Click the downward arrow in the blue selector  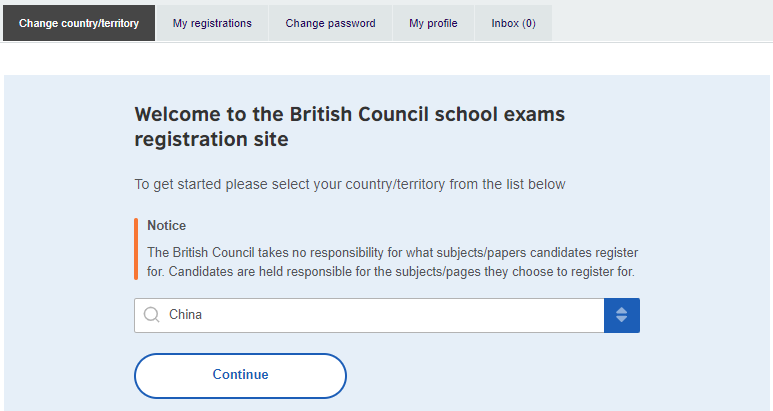click(x=622, y=319)
